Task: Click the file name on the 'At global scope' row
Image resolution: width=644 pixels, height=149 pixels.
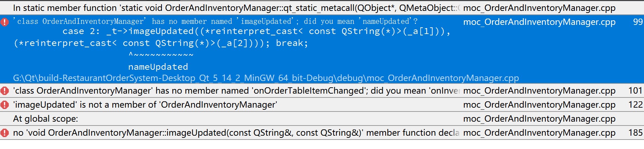Action: [539, 119]
